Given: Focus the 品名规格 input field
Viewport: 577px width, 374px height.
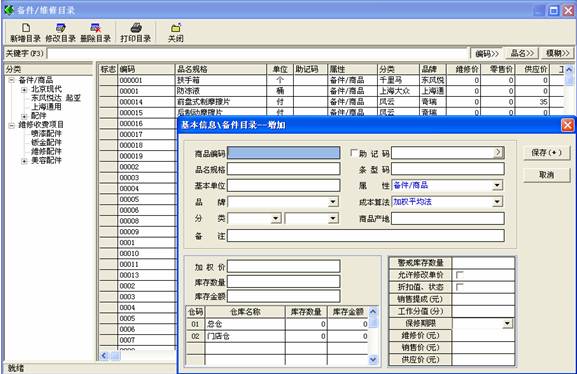Looking at the screenshot, I should coord(283,169).
